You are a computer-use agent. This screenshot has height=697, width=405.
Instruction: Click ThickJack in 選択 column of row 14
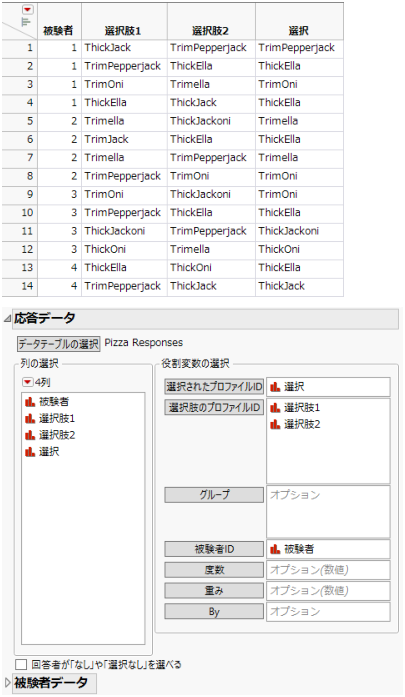(x=299, y=286)
